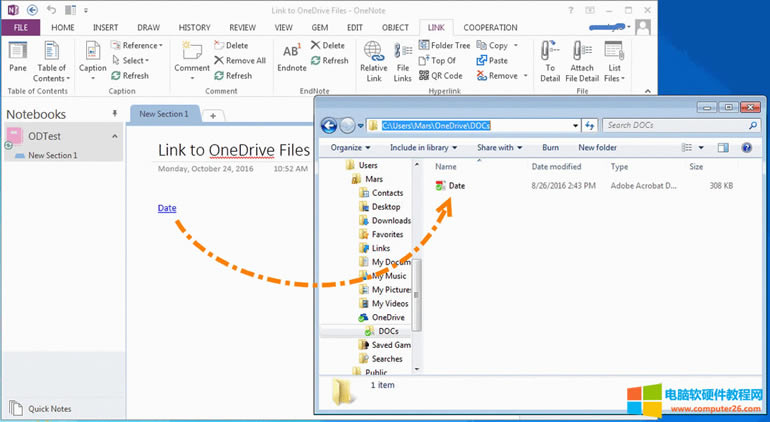Screen dimensions: 770x422
Task: Click the Relative Link icon
Action: [374, 59]
